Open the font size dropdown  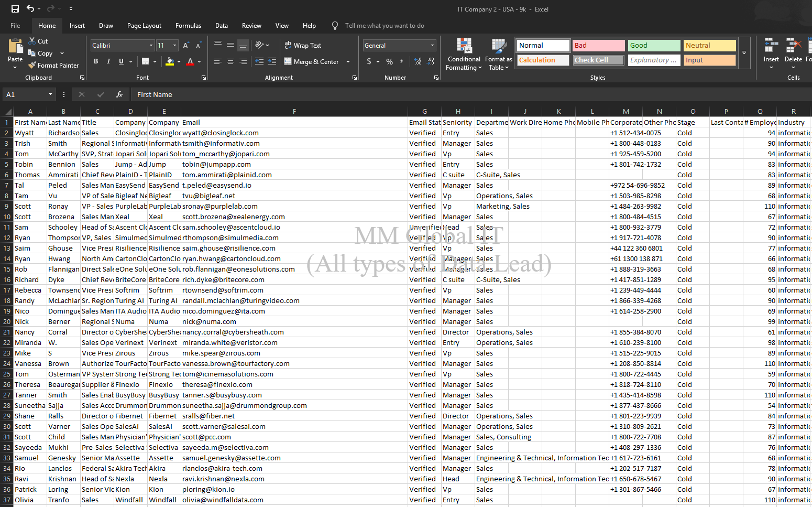(175, 46)
